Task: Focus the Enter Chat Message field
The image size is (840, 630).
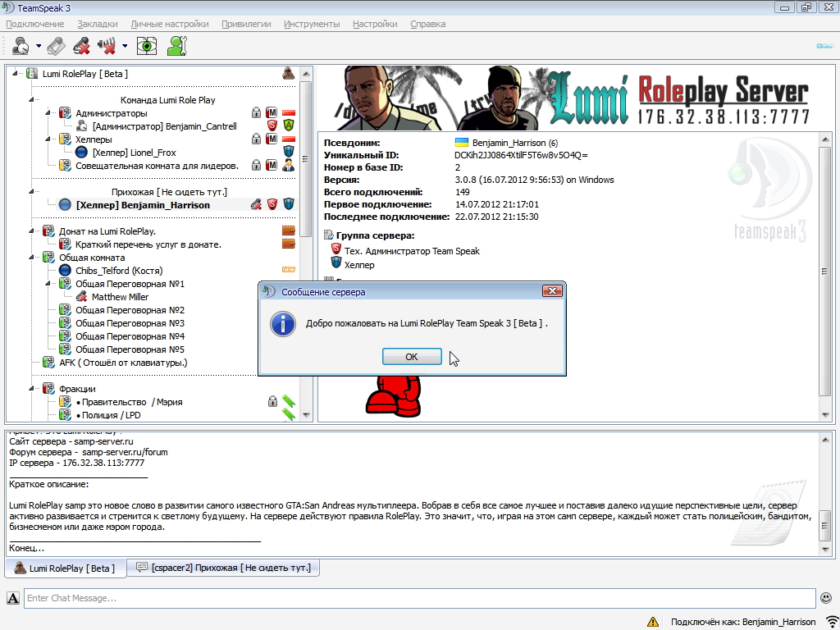Action: click(419, 598)
